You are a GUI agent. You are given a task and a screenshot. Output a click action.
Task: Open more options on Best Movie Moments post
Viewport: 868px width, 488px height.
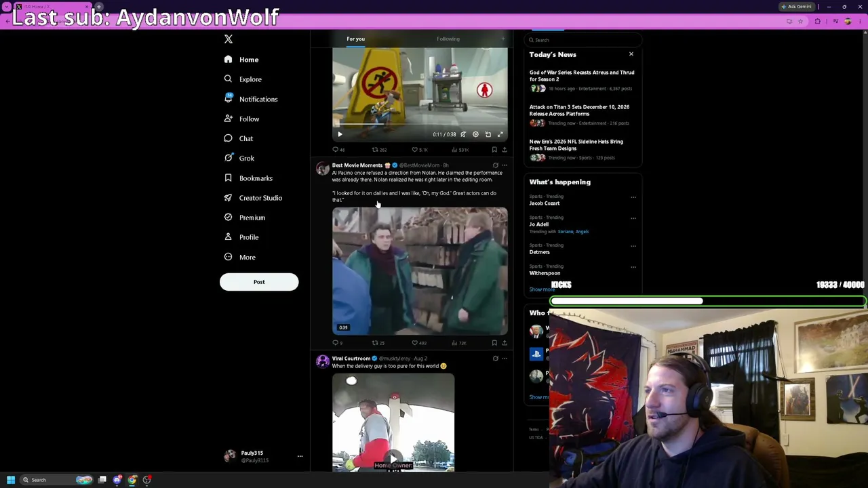pos(504,165)
